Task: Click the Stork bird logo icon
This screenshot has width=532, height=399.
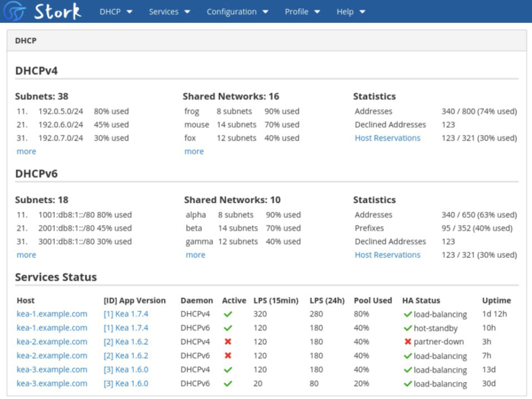Action: [x=15, y=11]
